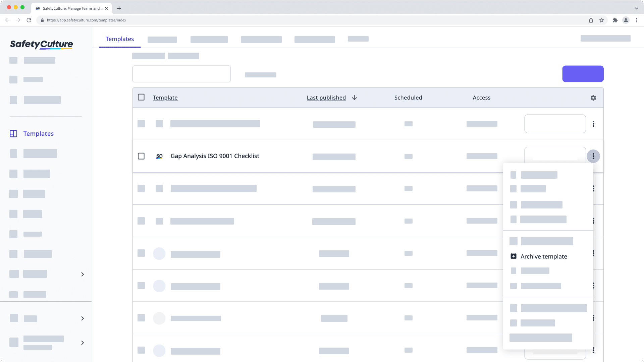
Task: Select Archive template menu option
Action: coord(543,256)
